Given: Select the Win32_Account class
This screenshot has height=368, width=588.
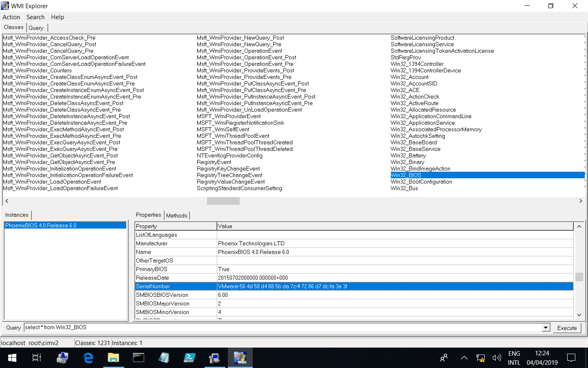Looking at the screenshot, I should 410,77.
